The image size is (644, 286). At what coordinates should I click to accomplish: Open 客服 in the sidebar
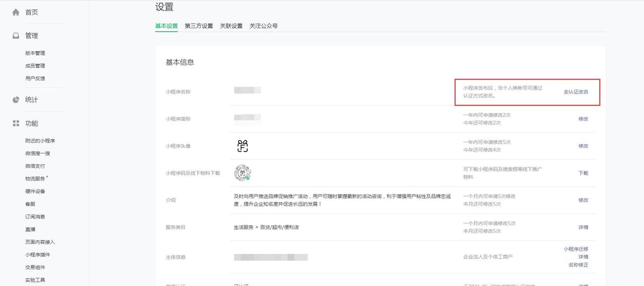click(30, 204)
